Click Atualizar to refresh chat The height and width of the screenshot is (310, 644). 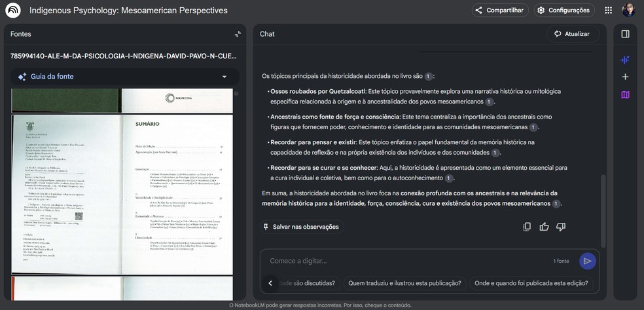573,34
